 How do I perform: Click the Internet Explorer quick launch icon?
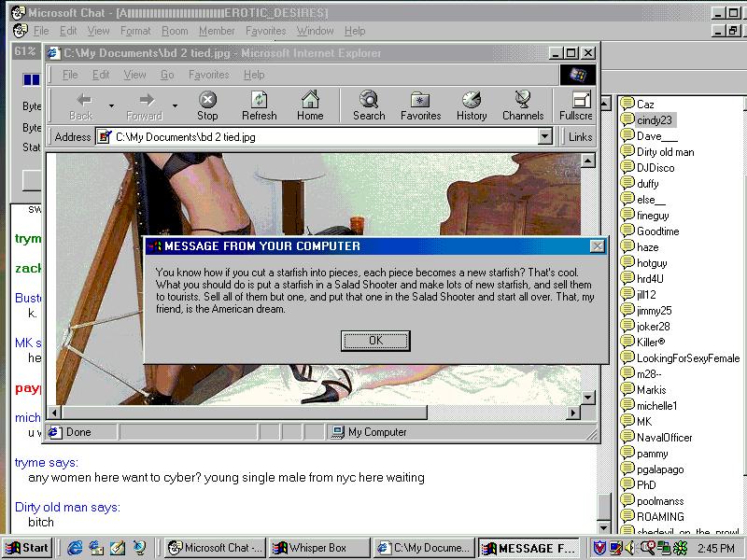click(x=75, y=548)
